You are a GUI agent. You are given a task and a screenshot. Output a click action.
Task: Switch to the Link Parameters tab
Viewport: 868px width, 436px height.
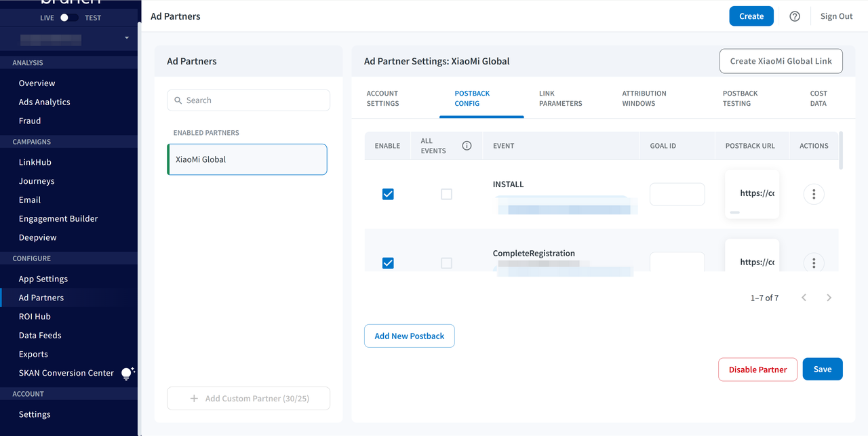coord(560,98)
